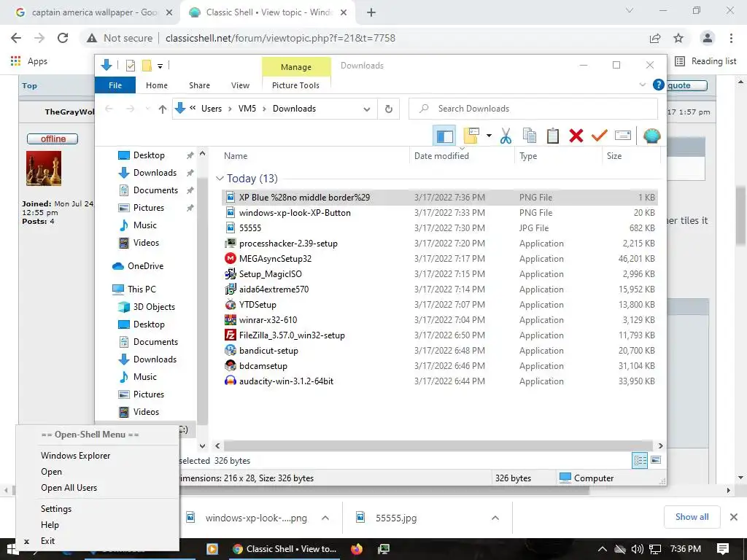Unpin Downloads from Quick access
This screenshot has height=560, width=747.
[x=190, y=173]
